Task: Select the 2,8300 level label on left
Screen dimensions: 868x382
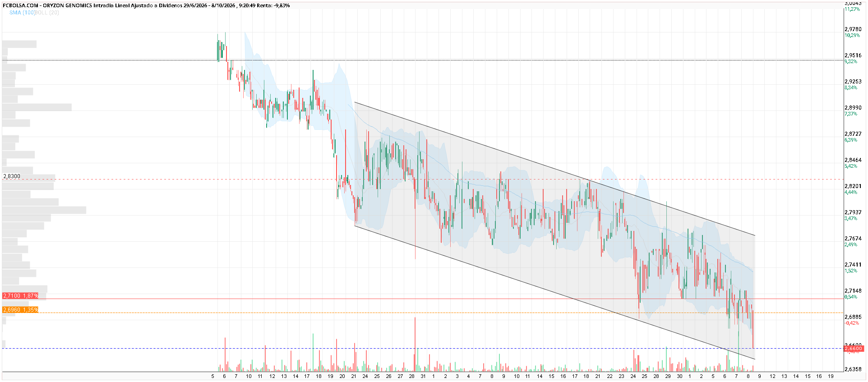Action: click(x=12, y=176)
